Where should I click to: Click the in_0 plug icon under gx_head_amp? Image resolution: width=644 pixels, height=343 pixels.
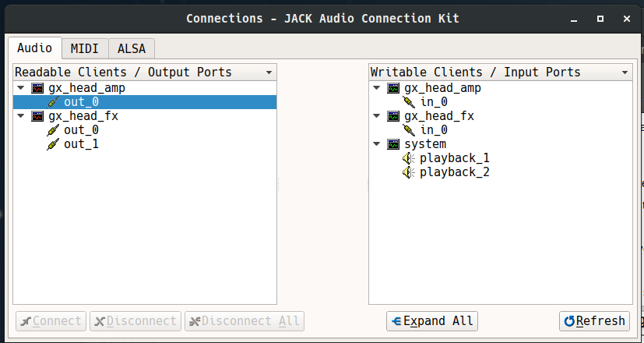409,102
